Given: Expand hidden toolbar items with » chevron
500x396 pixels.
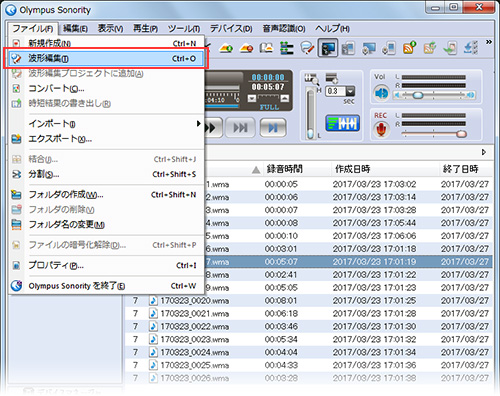Looking at the screenshot, I should [489, 42].
